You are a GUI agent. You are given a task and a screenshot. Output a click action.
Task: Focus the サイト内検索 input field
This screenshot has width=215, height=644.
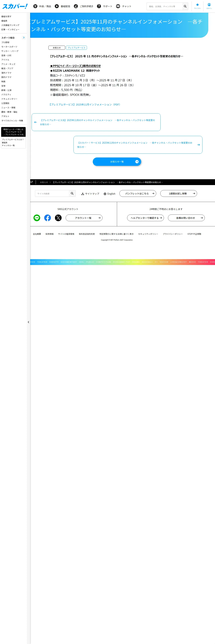[52, 193]
